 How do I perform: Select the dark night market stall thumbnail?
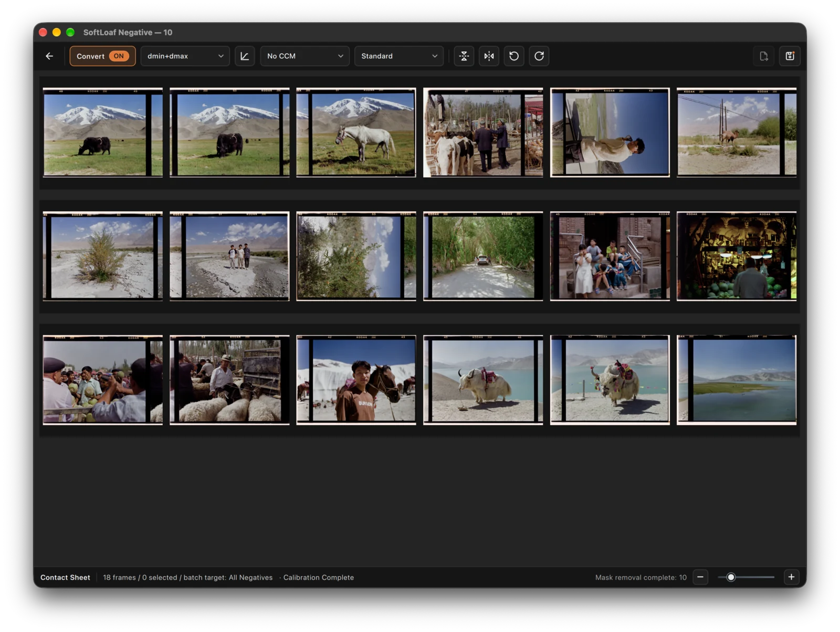pyautogui.click(x=737, y=256)
